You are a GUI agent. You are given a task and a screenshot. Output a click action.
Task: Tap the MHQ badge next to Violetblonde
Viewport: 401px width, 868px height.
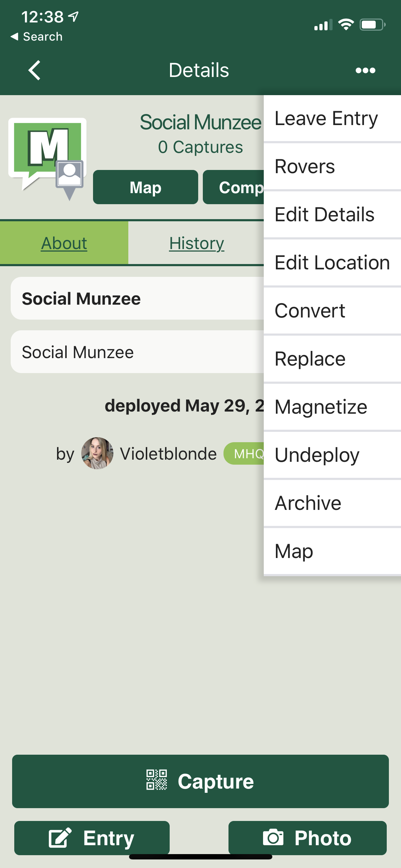[245, 453]
